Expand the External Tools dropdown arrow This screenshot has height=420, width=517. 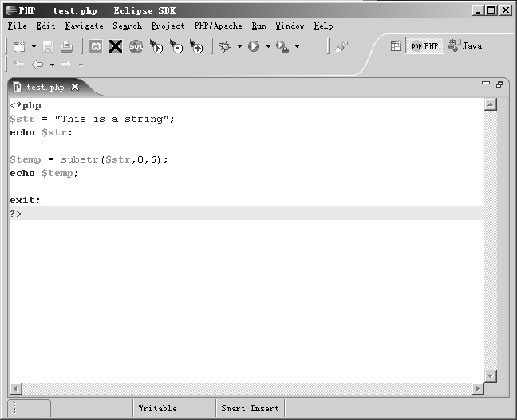pyautogui.click(x=297, y=47)
